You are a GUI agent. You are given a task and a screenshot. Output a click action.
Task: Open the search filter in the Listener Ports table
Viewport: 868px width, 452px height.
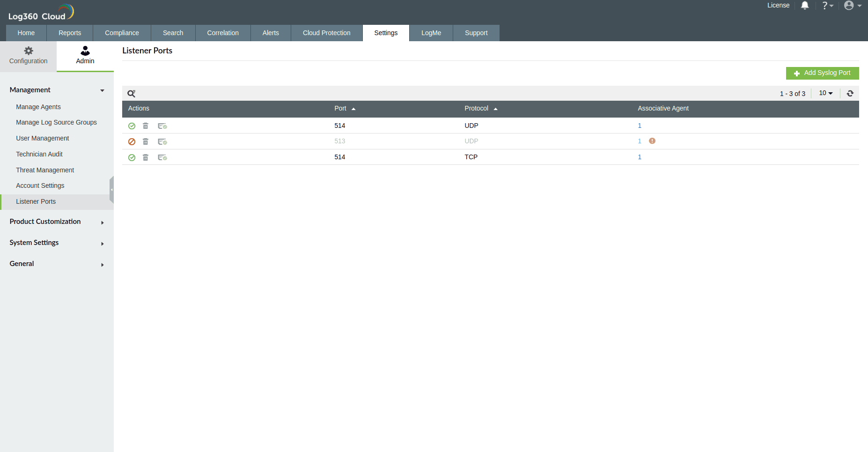tap(132, 93)
